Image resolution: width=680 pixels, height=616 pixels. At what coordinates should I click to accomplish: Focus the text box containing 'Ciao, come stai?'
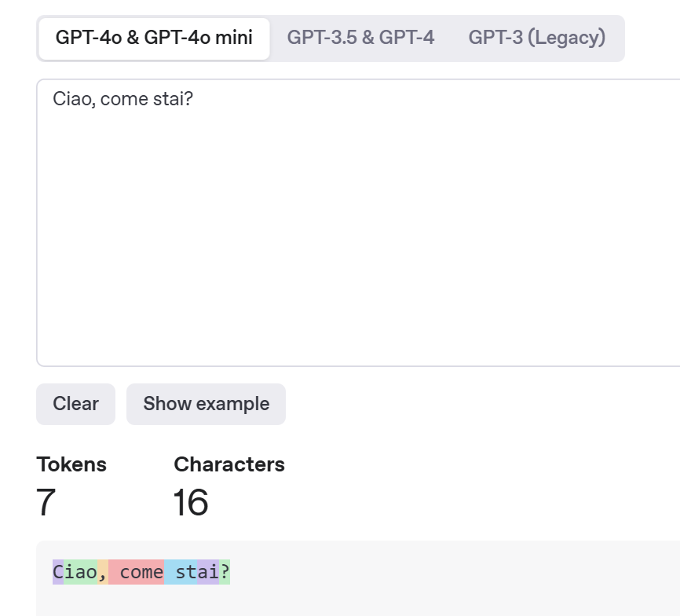click(x=358, y=222)
